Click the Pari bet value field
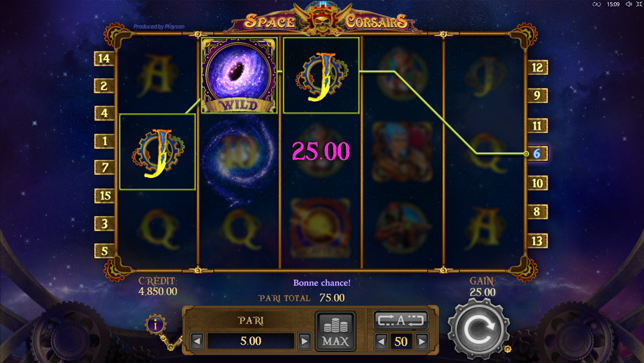This screenshot has height=363, width=644. coord(251,341)
